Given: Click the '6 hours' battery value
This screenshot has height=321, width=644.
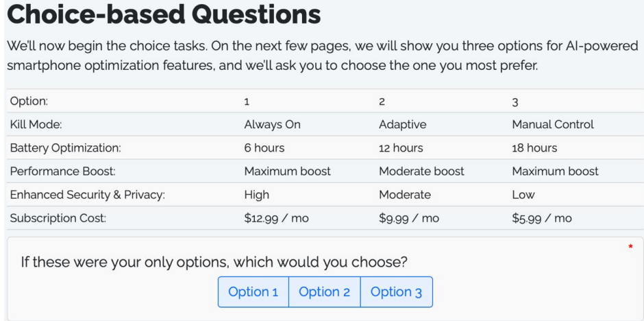Looking at the screenshot, I should (264, 147).
